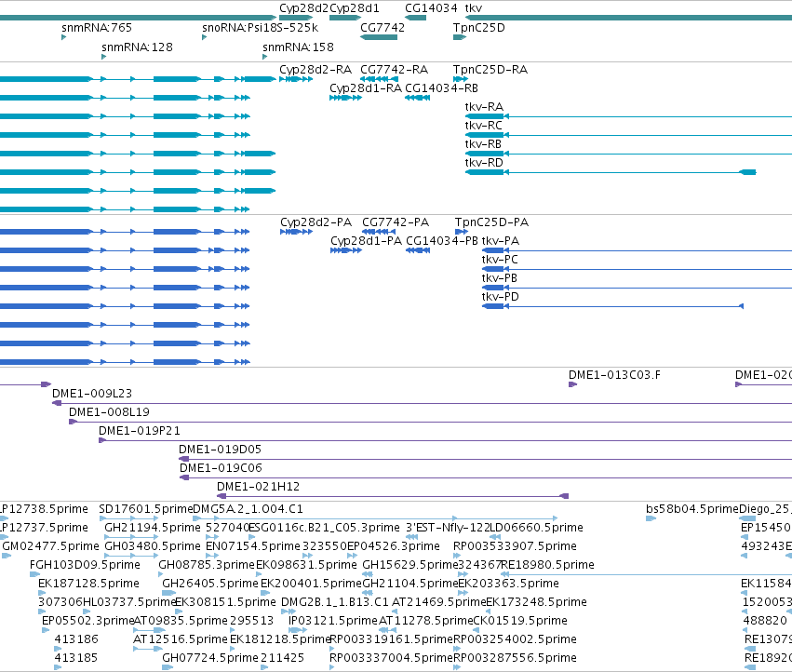Image resolution: width=792 pixels, height=672 pixels.
Task: Click the EP05502.3prime EST label
Action: click(x=87, y=621)
